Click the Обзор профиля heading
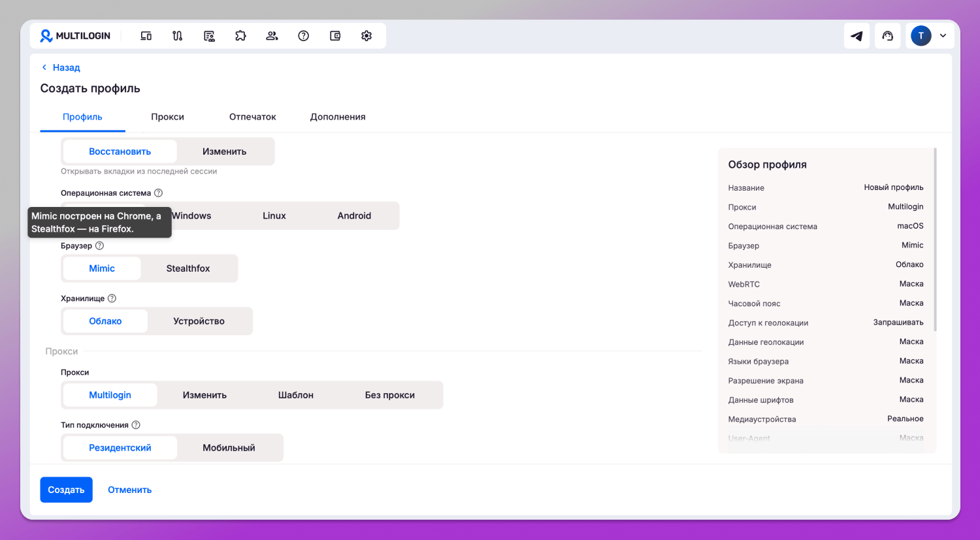Viewport: 980px width, 540px height. (768, 165)
